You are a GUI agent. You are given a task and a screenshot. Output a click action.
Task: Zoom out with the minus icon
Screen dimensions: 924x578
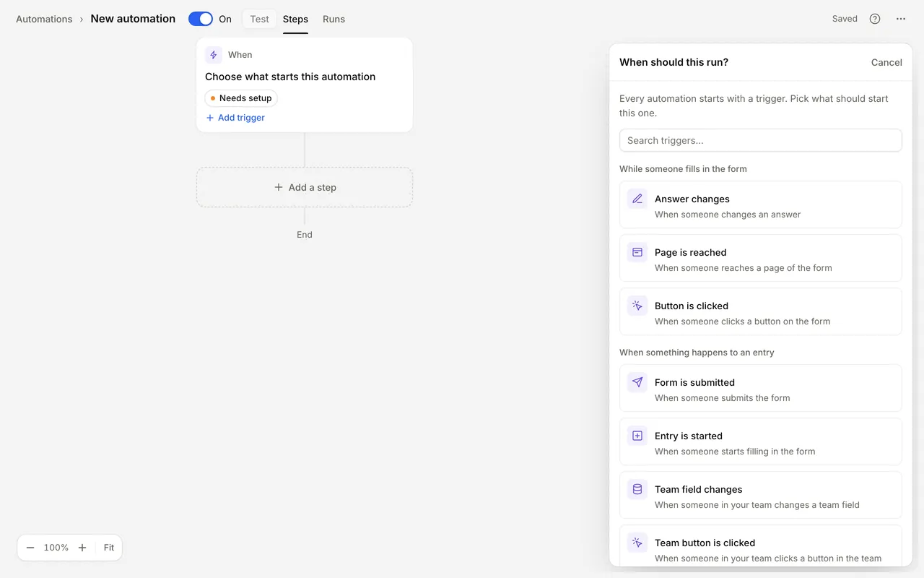[x=30, y=548]
